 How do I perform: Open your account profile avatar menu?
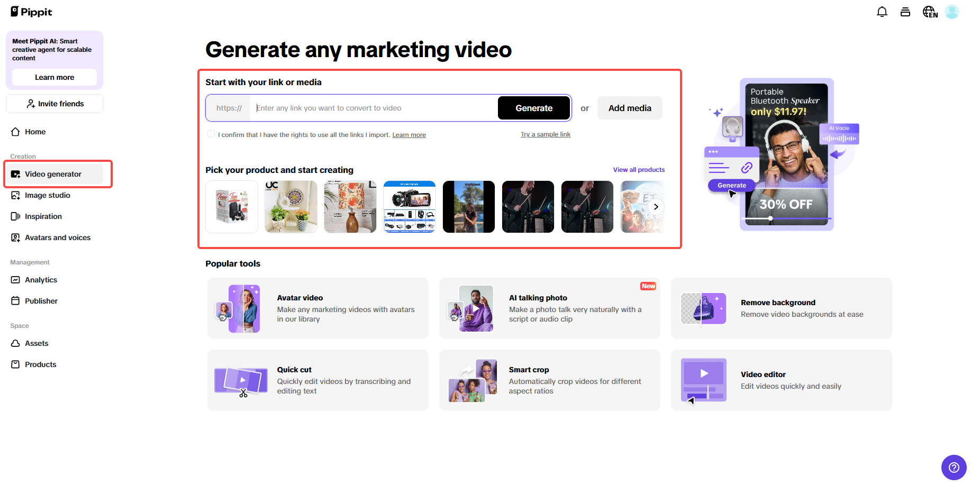coord(952,11)
